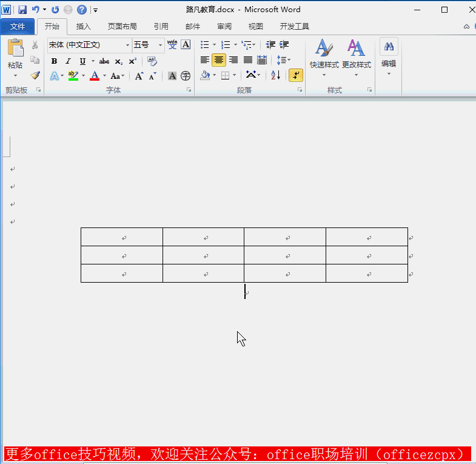Image resolution: width=476 pixels, height=464 pixels.
Task: Switch to the 引用 References tab
Action: click(161, 27)
